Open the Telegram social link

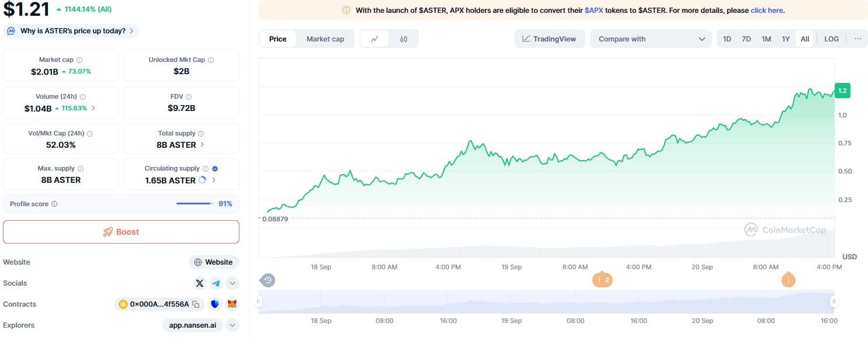(216, 283)
